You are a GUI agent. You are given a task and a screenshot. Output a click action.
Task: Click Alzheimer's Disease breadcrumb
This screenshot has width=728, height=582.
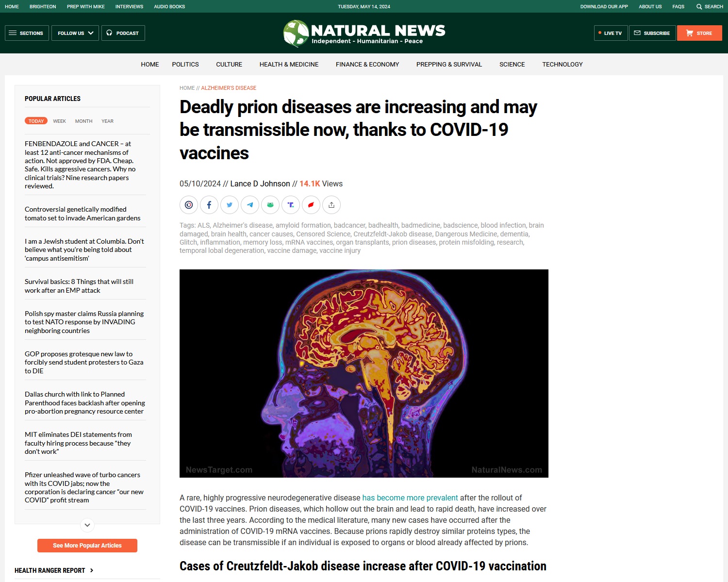[229, 88]
